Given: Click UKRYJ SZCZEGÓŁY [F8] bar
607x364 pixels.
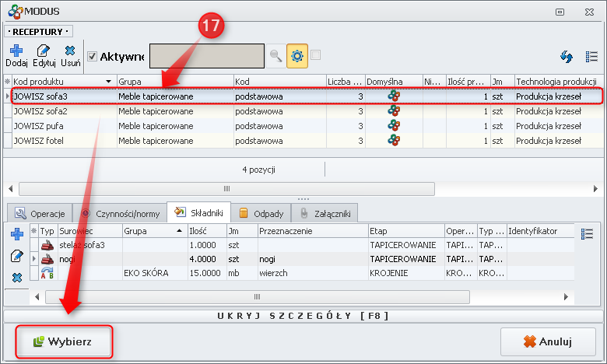Looking at the screenshot, I should [x=303, y=316].
